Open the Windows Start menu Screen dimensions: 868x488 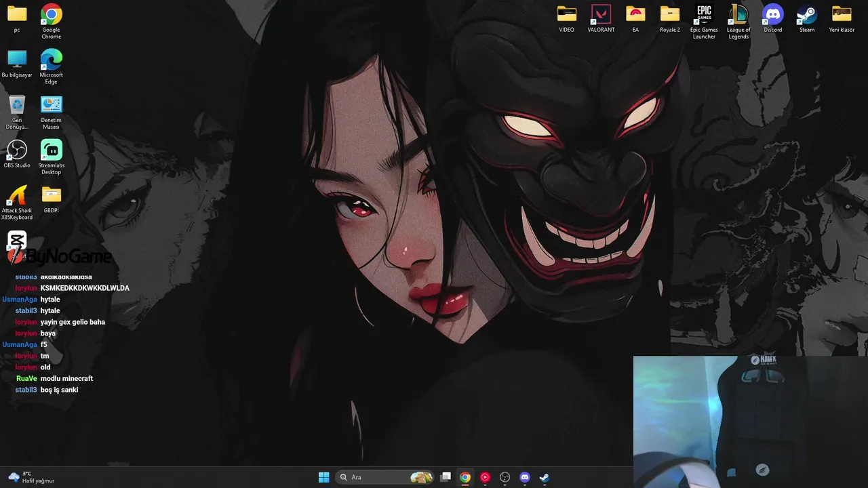coord(323,477)
